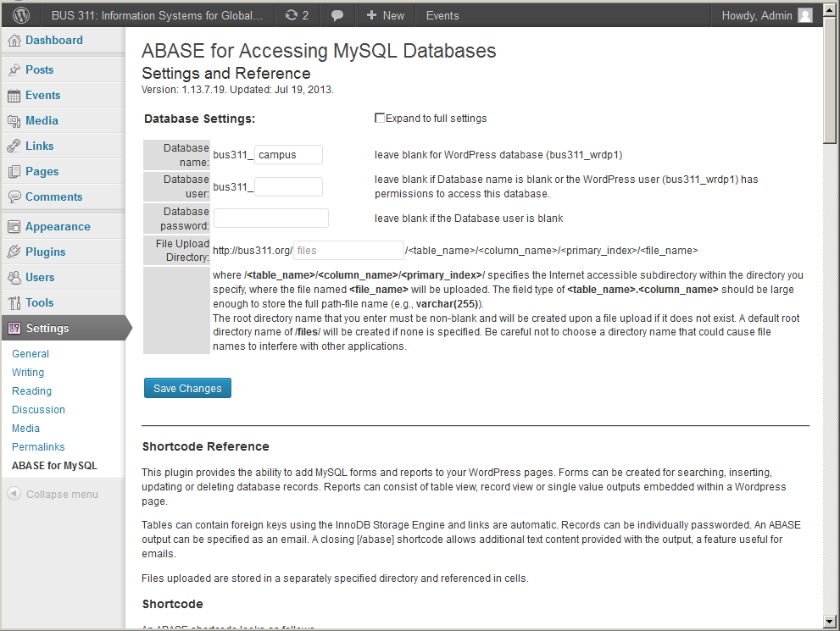Click the Pages document icon
Screen dimensions: 840x631
[x=14, y=172]
